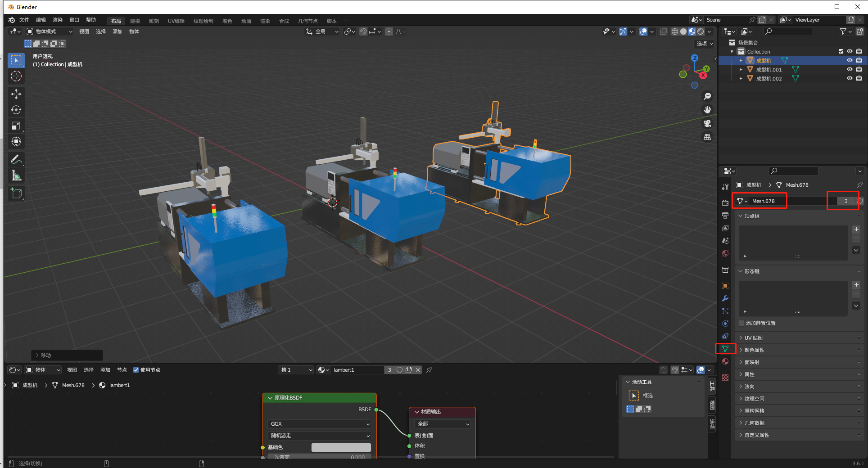Activate the Annotate pencil tool
Viewport: 868px width, 468px height.
[16, 159]
